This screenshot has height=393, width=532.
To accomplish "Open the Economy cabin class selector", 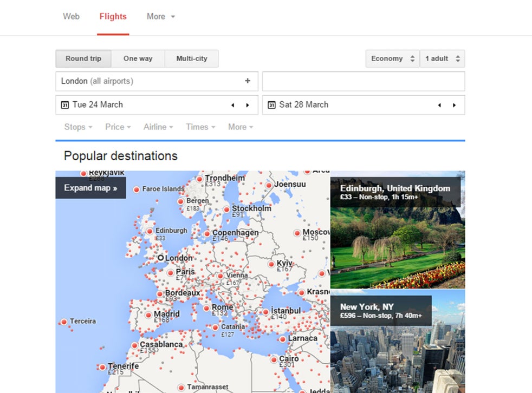I will click(392, 58).
